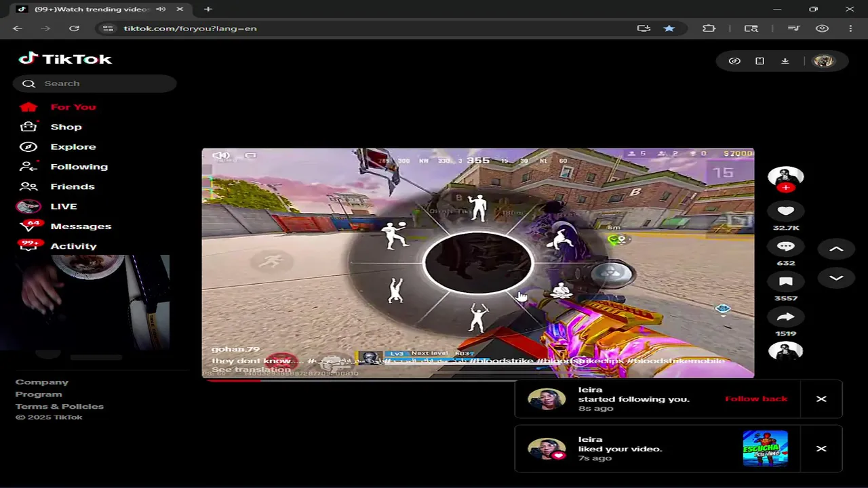868x488 pixels.
Task: Dismiss the leira started following notification
Action: tap(821, 399)
